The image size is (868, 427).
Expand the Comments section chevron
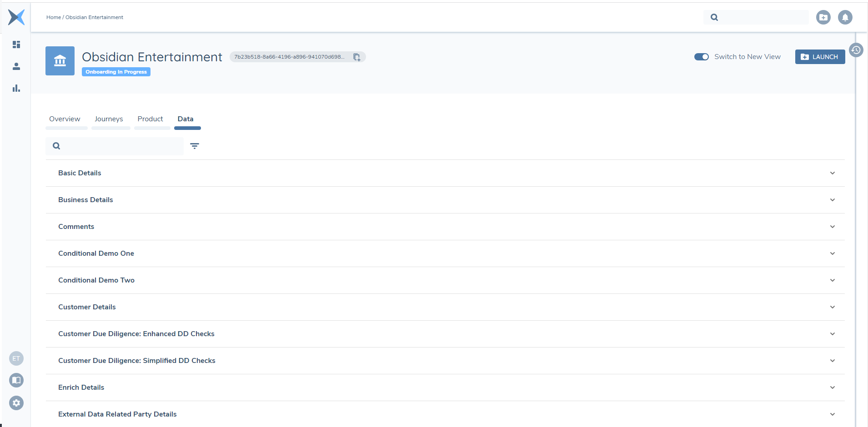[832, 227]
